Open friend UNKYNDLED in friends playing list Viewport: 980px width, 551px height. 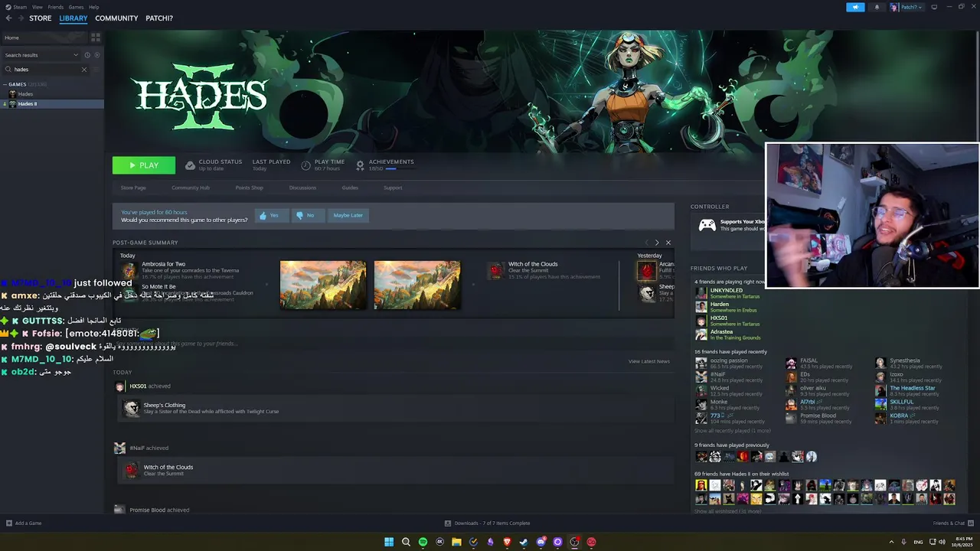(729, 293)
